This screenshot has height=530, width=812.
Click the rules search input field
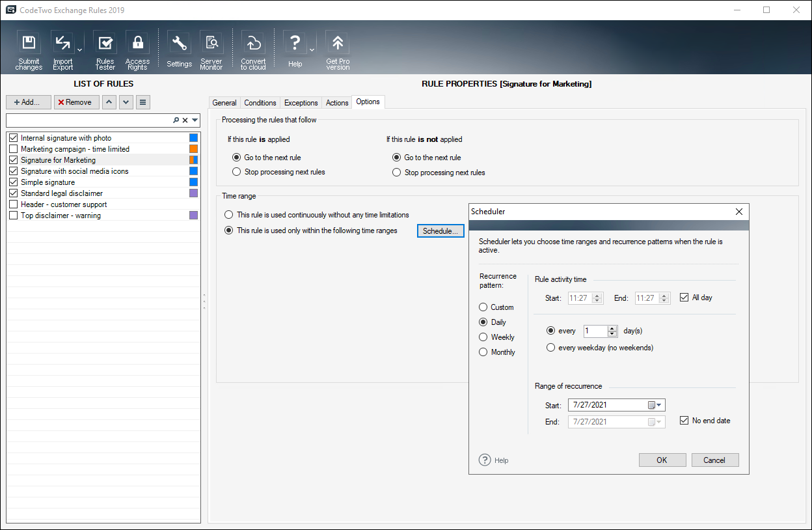(x=88, y=120)
